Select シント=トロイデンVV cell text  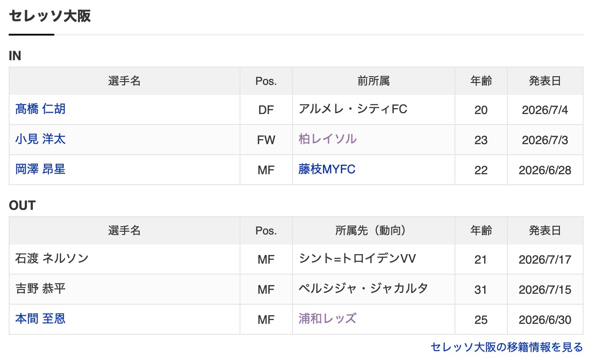357,259
